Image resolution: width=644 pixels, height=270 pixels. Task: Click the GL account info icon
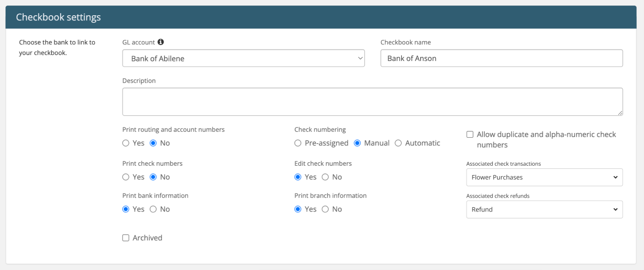click(x=161, y=42)
